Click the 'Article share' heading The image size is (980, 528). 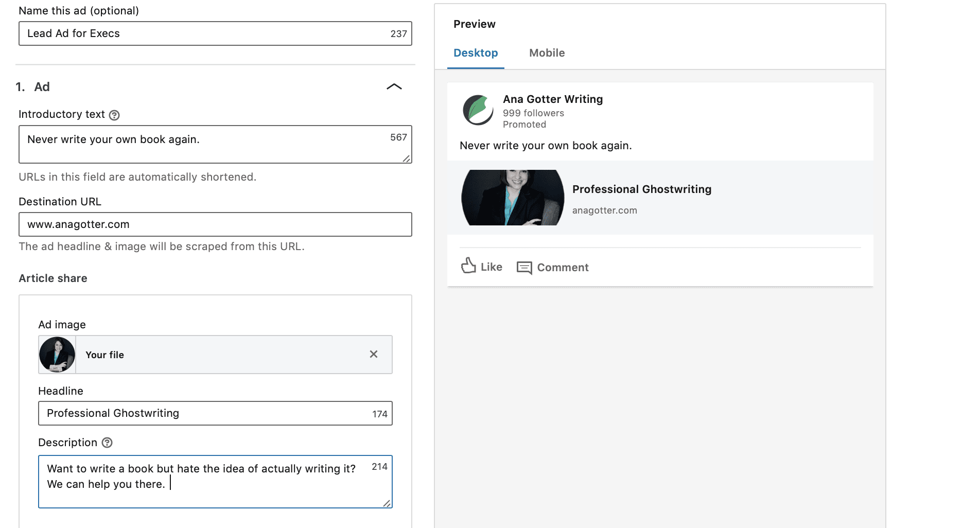[x=53, y=278]
